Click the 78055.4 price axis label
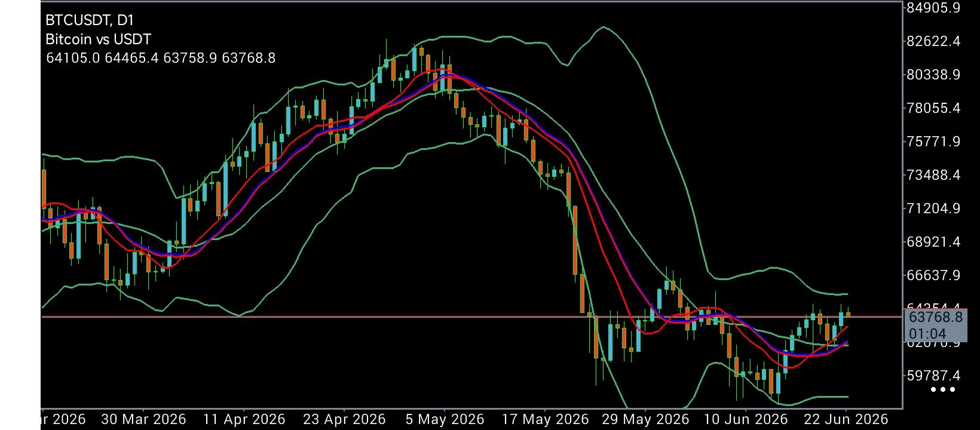The image size is (980, 430). (933, 108)
